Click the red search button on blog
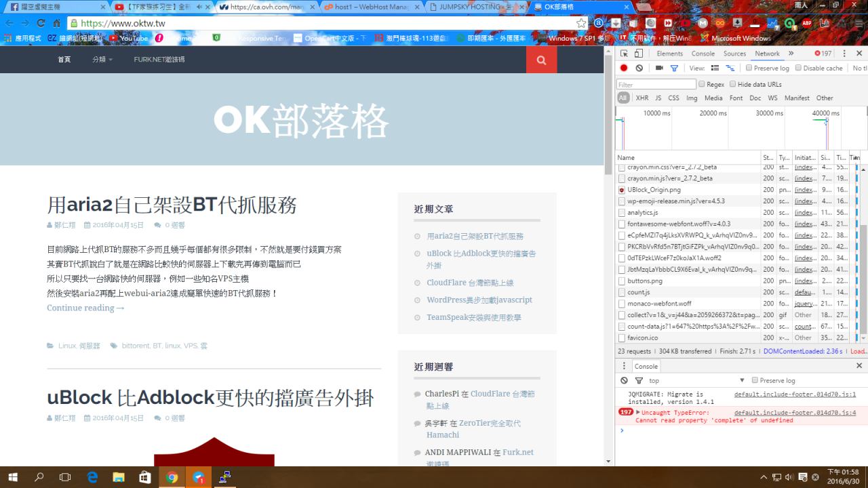Image resolution: width=868 pixels, height=488 pixels. (x=541, y=60)
